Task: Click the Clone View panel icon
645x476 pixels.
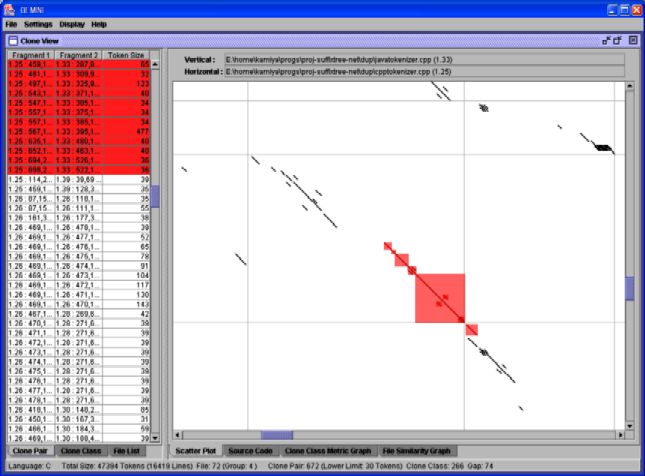Action: (13, 40)
